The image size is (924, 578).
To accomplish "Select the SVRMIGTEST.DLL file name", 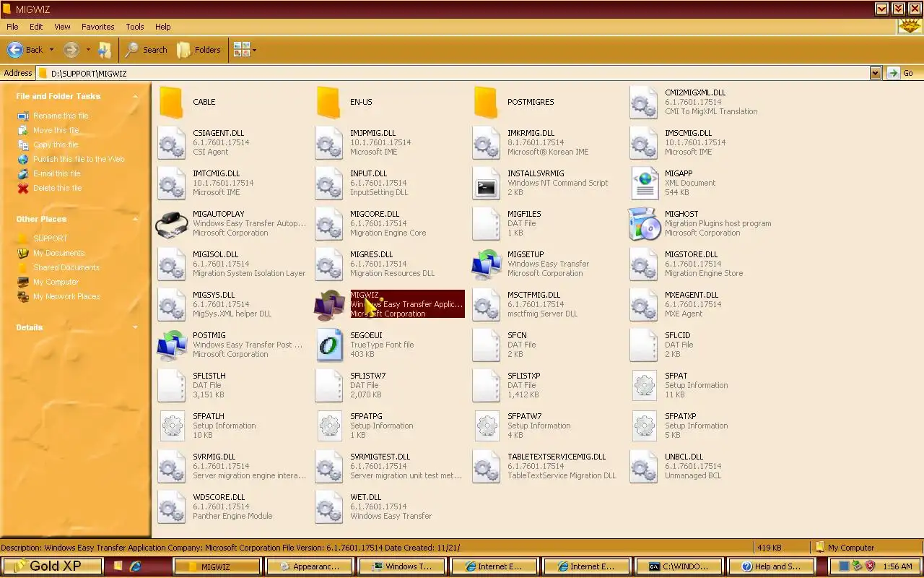I will click(x=380, y=457).
